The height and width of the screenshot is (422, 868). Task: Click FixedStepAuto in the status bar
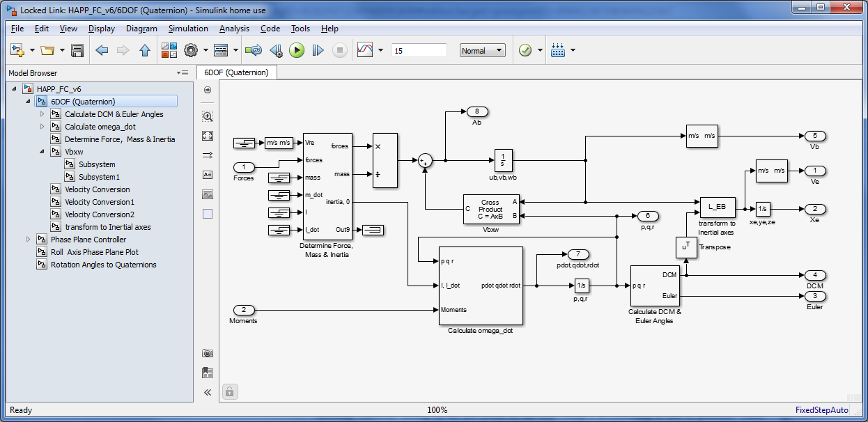[822, 410]
